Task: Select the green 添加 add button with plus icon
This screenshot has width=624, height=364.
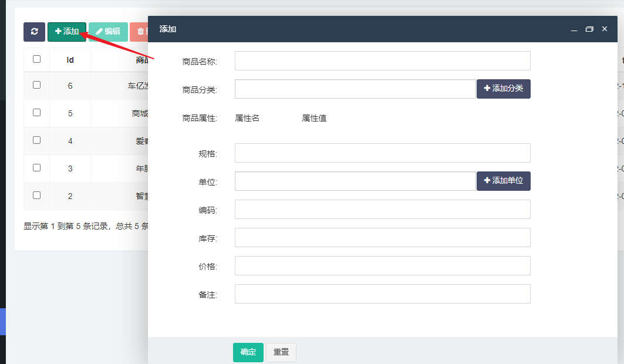Action: (x=66, y=32)
